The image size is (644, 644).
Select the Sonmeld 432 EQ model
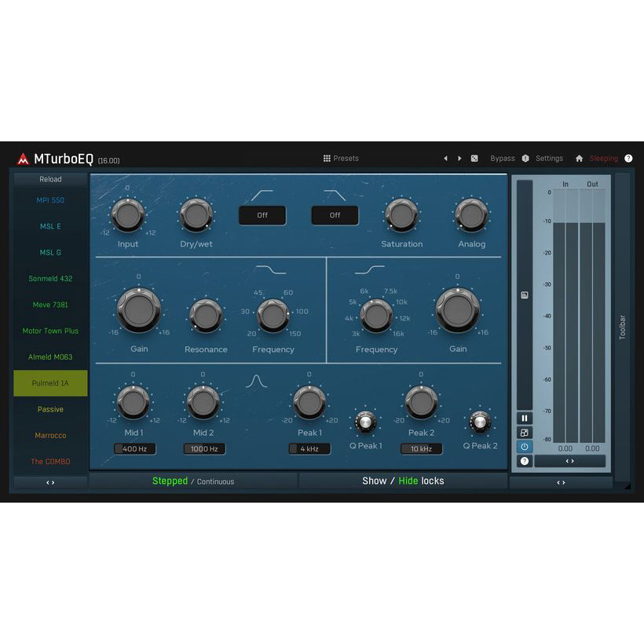pos(50,279)
